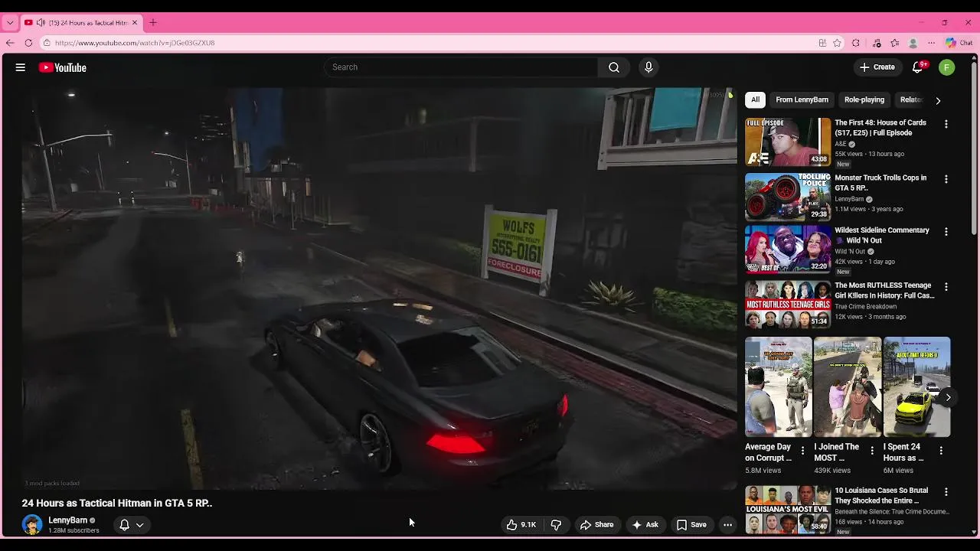Open options for Monster Truck Trolls Cops video
980x551 pixels.
(x=946, y=179)
